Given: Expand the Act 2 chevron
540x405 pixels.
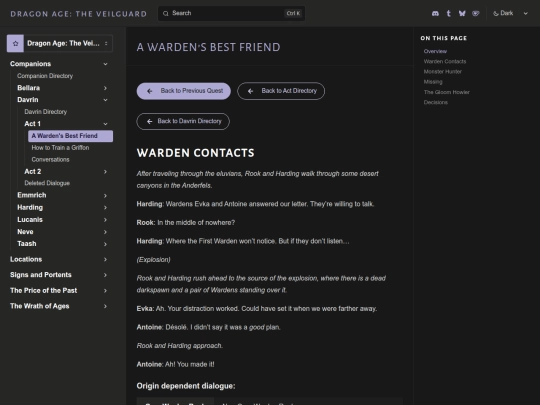Looking at the screenshot, I should [x=105, y=172].
